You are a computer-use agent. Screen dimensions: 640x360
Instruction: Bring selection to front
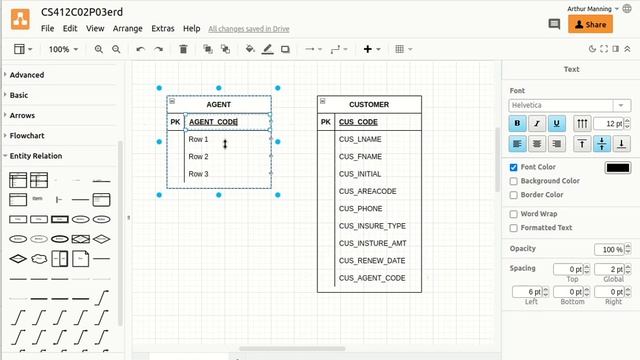click(x=208, y=49)
